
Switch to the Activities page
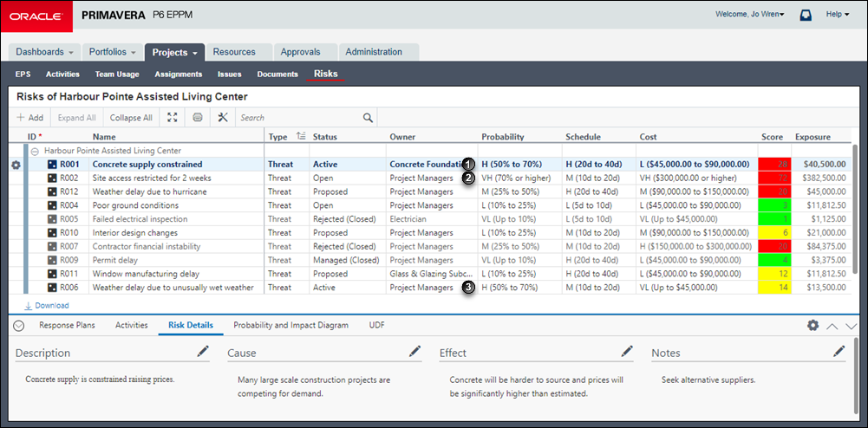tap(62, 75)
